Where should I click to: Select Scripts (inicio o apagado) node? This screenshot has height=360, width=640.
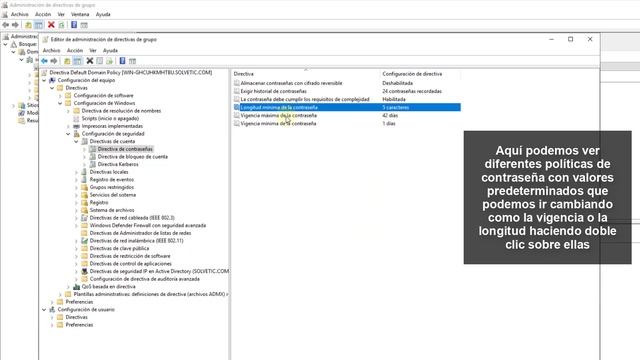(110, 118)
